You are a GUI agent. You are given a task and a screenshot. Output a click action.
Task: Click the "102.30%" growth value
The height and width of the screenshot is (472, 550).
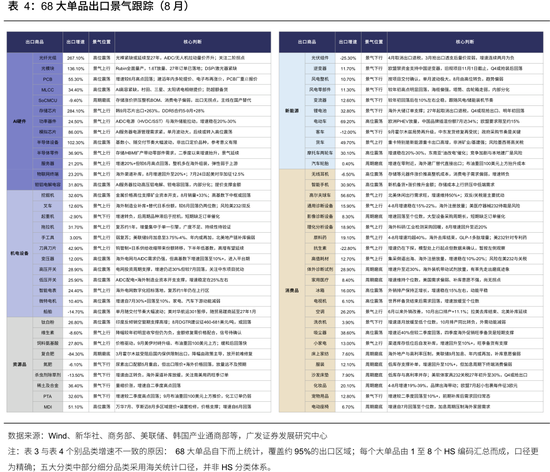coord(76,143)
